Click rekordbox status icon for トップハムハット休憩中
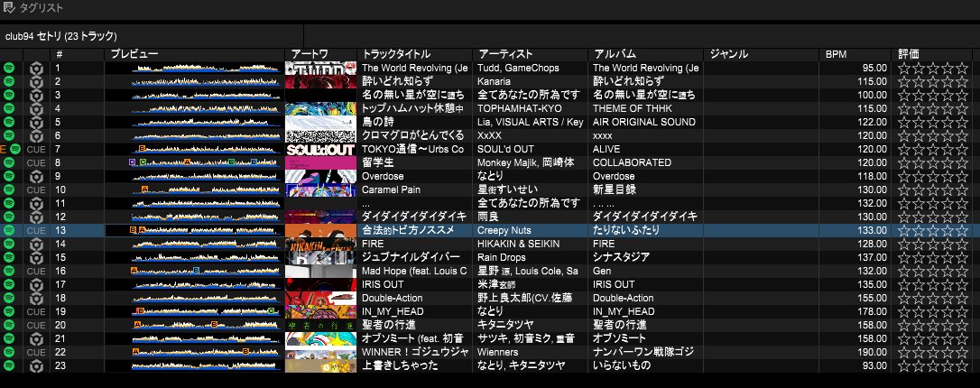The image size is (980, 388). [36, 108]
